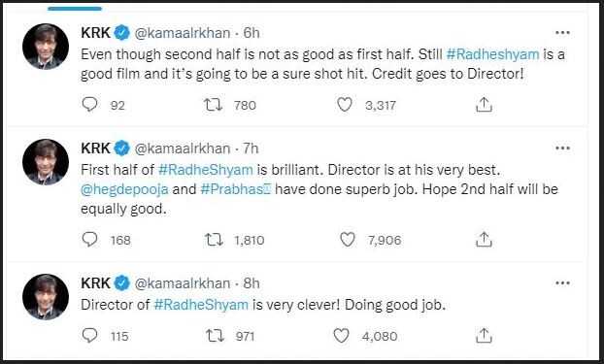Open KRK profile picture on 6h tweet
Screen dimensions: 604x364
tap(46, 47)
